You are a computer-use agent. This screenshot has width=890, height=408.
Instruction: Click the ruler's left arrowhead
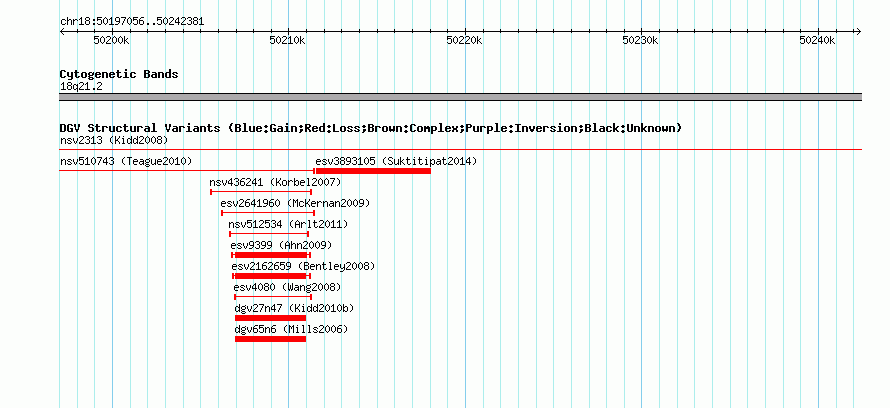pos(62,32)
